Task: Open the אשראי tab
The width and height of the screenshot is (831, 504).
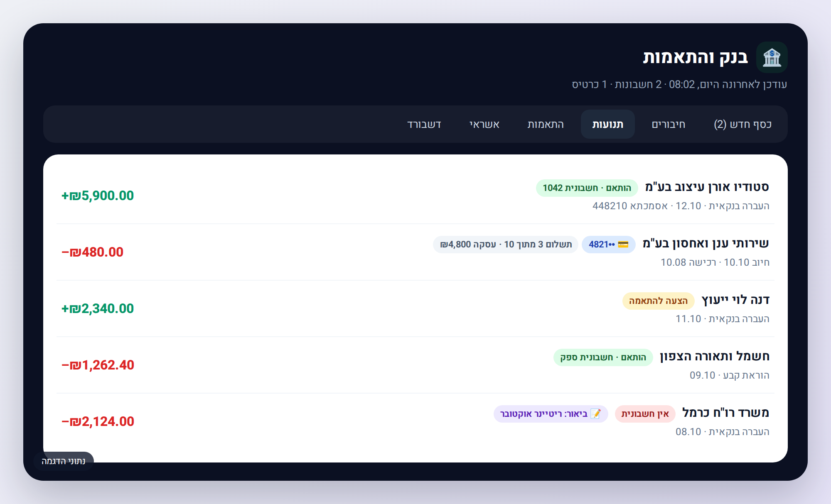Action: click(x=484, y=124)
